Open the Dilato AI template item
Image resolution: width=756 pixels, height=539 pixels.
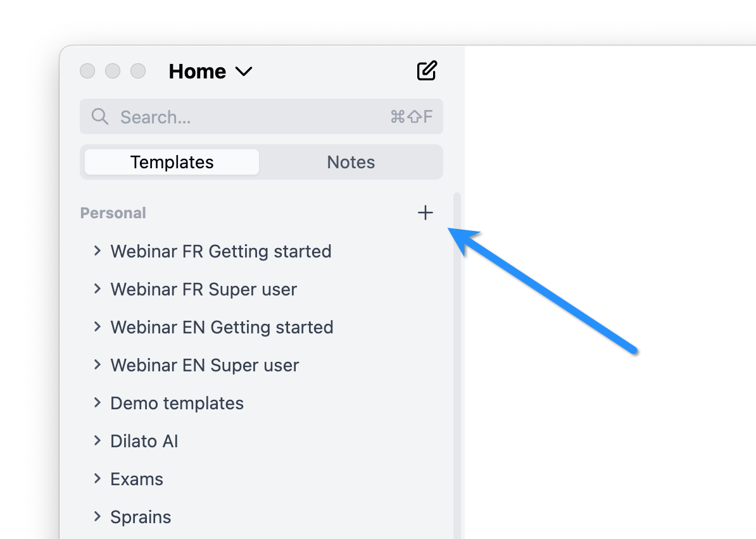[x=144, y=440]
